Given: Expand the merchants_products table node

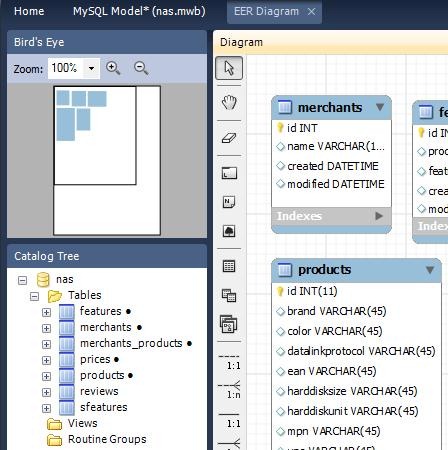Looking at the screenshot, I should point(46,344).
